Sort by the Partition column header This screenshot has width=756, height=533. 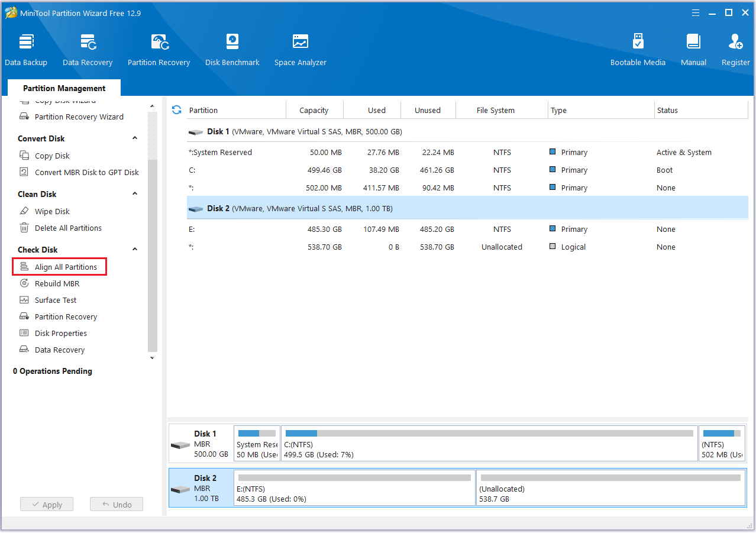[235, 110]
